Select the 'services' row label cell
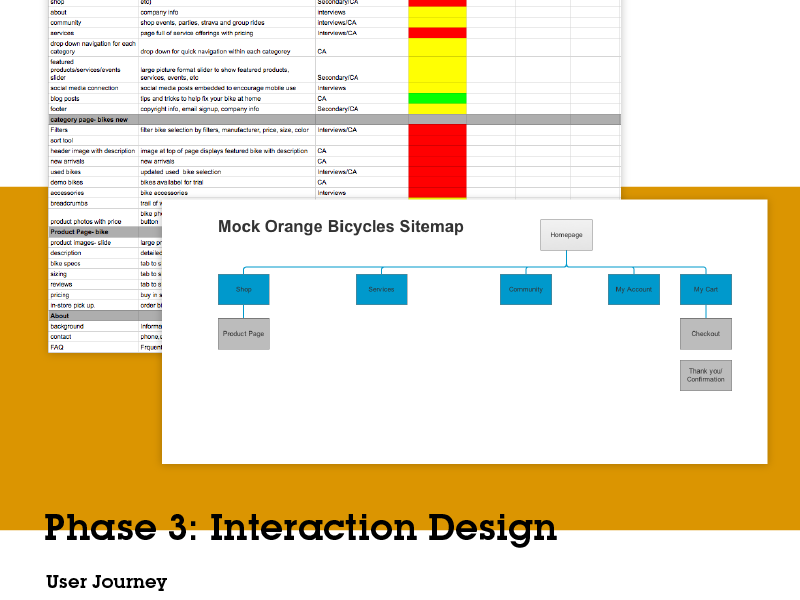800x600 pixels. pyautogui.click(x=93, y=33)
